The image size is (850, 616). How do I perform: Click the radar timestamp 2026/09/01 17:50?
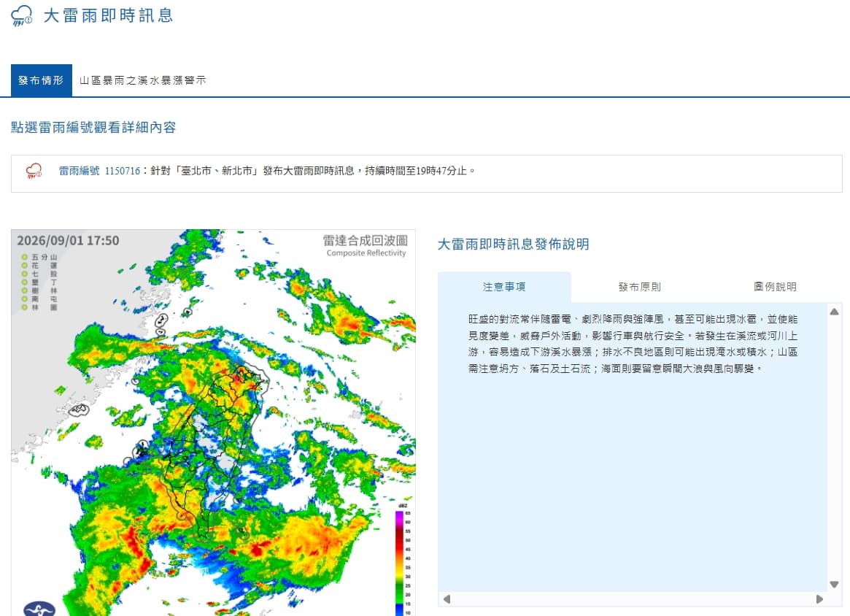coord(68,241)
